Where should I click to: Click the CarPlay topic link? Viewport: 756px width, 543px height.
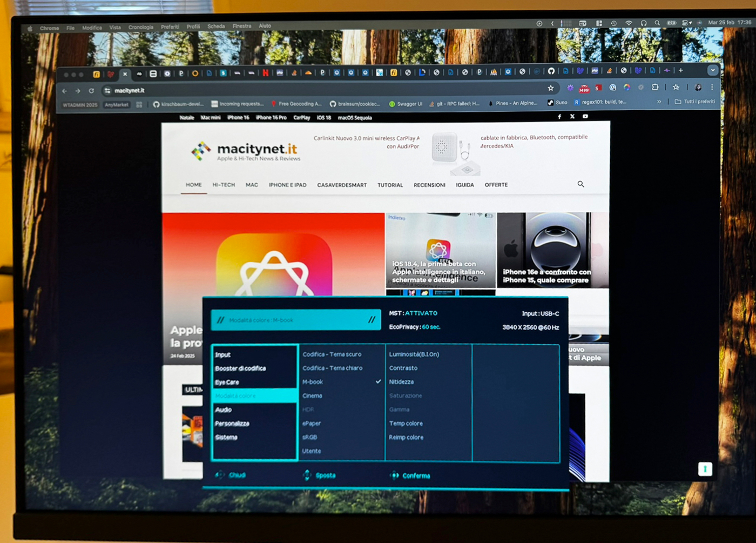click(302, 118)
